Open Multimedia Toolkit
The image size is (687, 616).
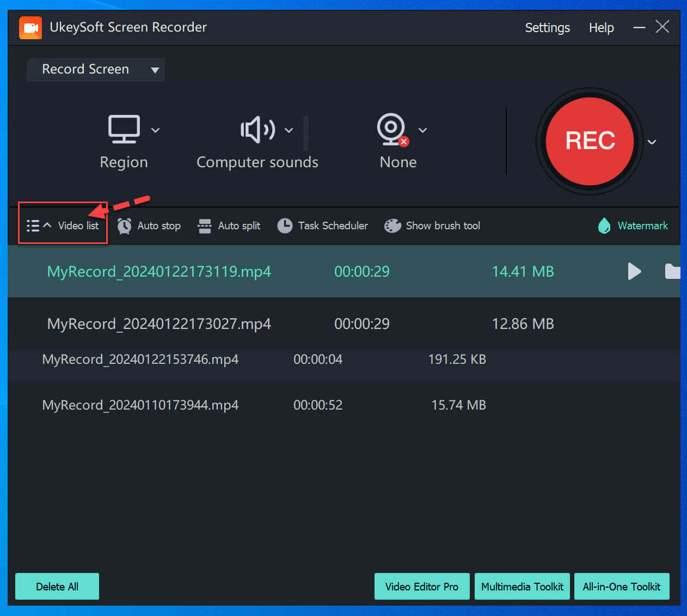coord(522,587)
